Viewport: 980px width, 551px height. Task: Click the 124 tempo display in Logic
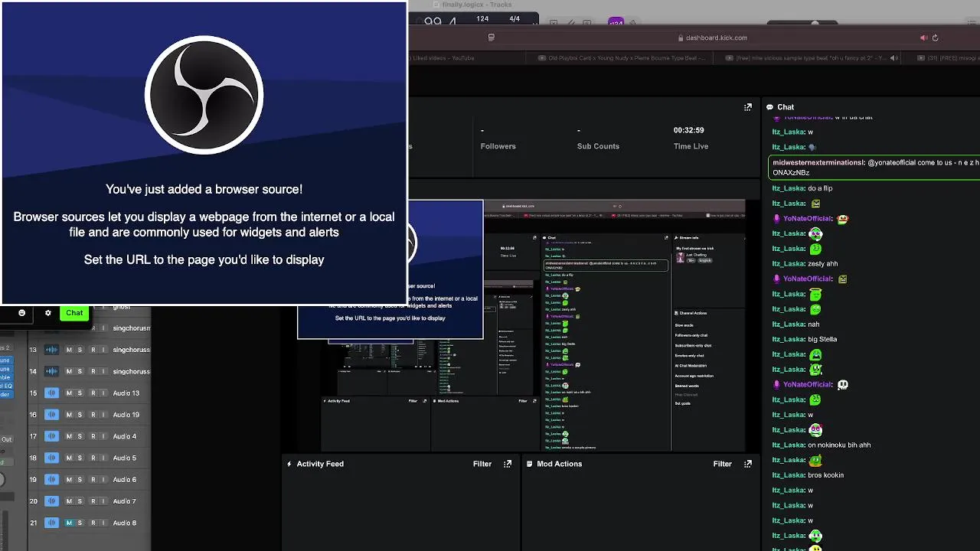coord(482,18)
